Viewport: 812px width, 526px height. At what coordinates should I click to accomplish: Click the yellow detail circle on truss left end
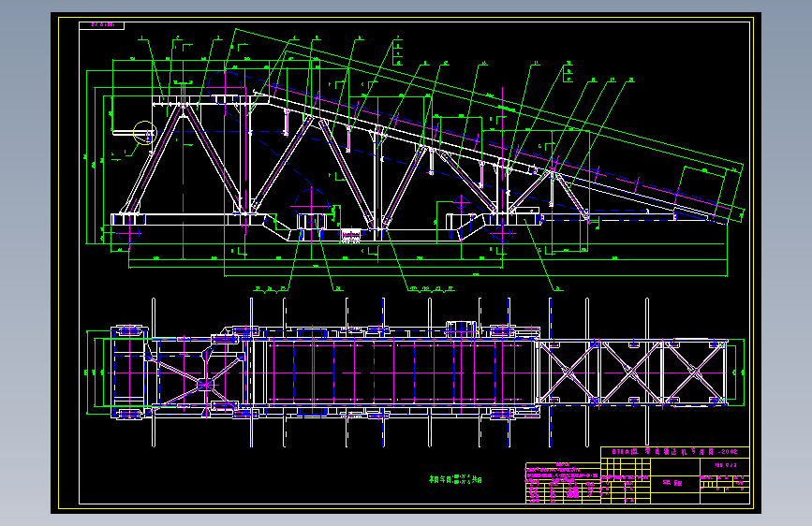click(145, 133)
